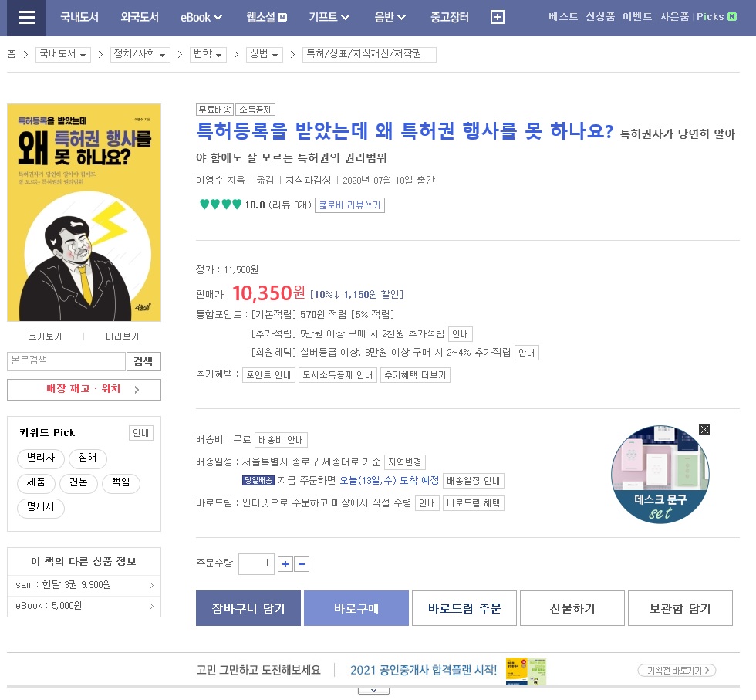Open the 중고장터 top navigation item

(449, 18)
